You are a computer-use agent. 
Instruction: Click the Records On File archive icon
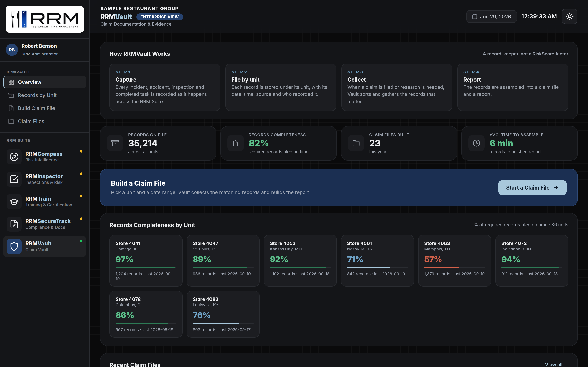(x=115, y=143)
